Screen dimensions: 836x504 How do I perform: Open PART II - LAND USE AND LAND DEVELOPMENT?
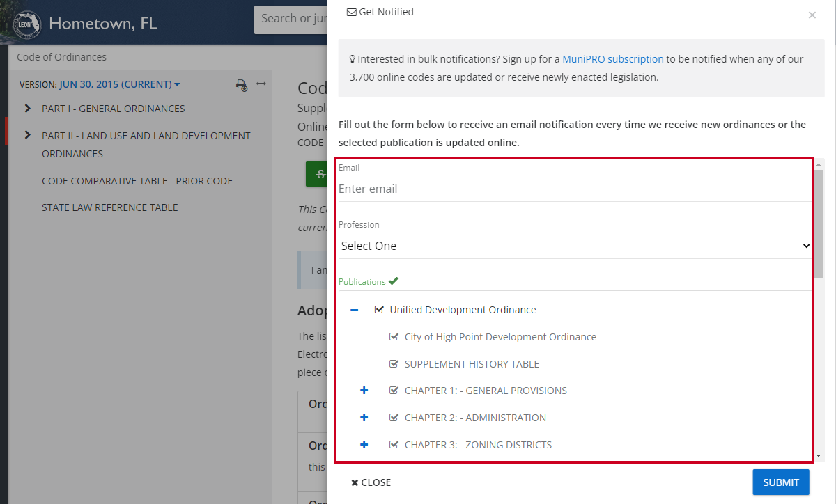click(x=146, y=145)
